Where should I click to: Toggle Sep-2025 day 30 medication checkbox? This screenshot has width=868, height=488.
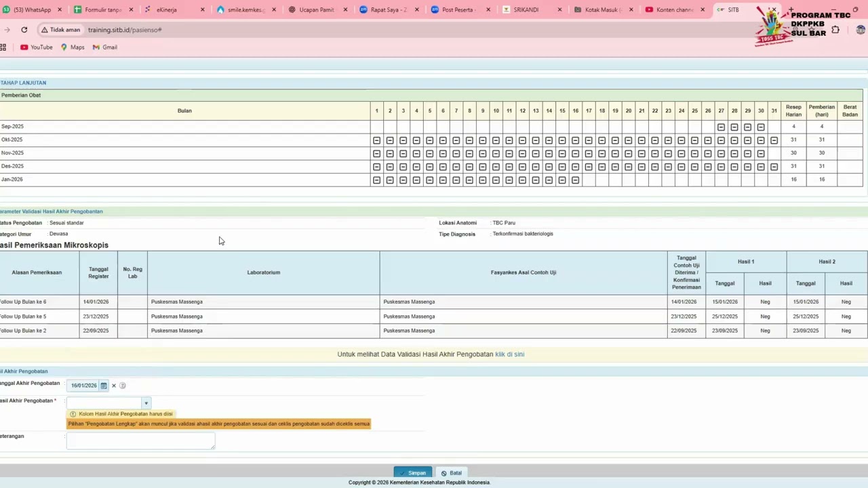tap(761, 127)
